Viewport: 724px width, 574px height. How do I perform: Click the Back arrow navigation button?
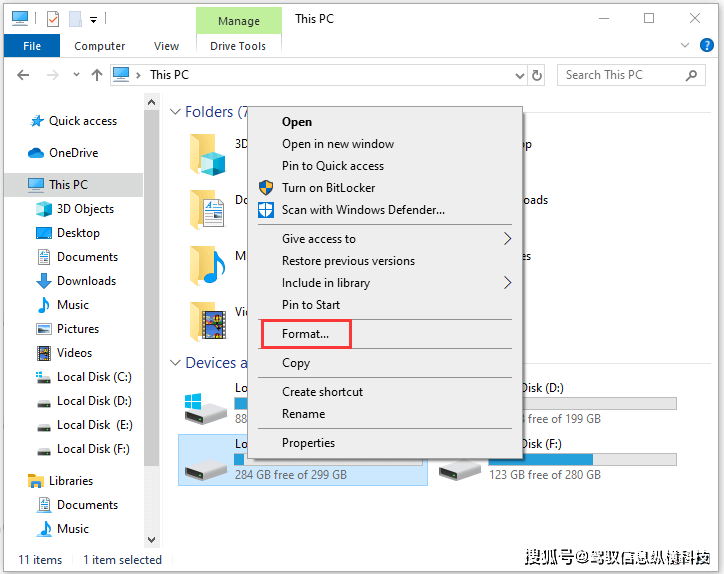coord(24,75)
